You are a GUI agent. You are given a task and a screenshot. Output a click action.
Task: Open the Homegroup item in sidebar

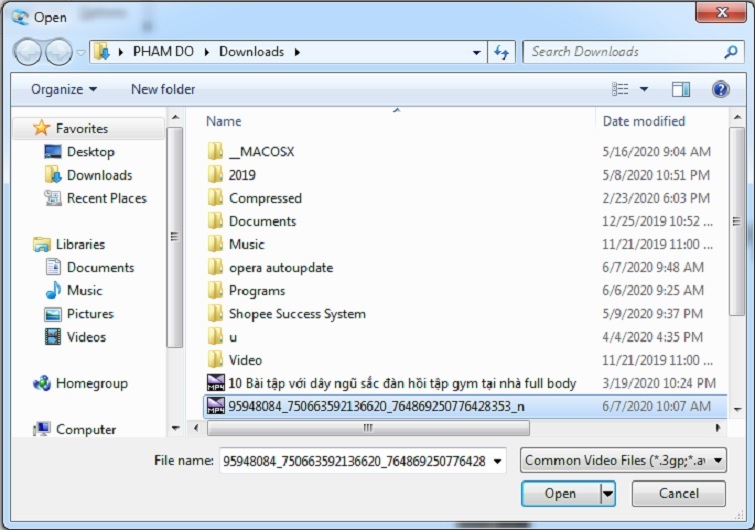click(91, 383)
